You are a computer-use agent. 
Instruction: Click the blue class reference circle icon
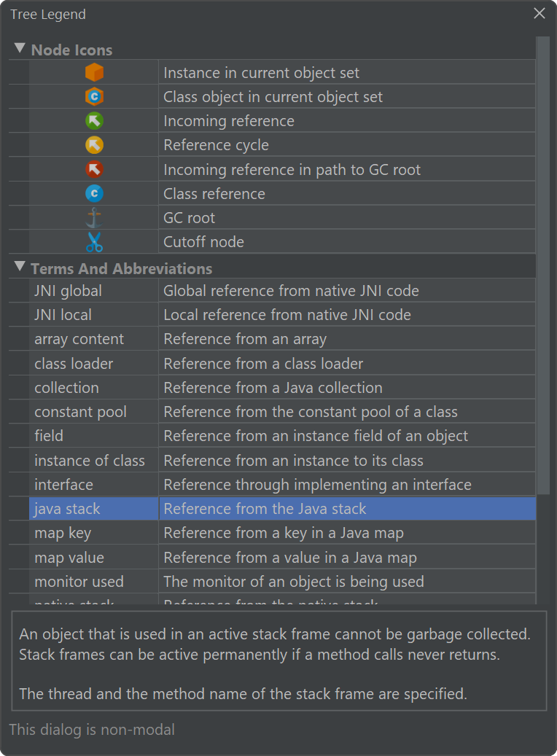[94, 194]
